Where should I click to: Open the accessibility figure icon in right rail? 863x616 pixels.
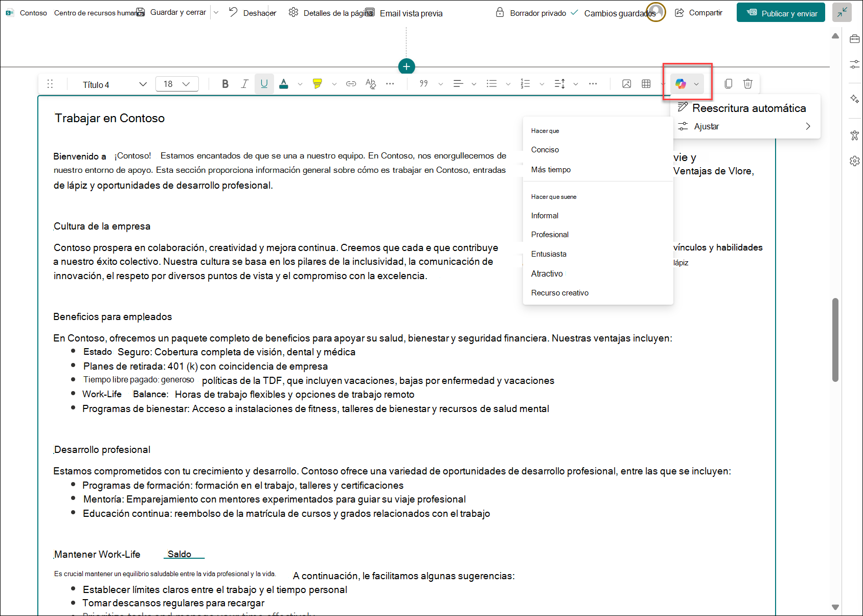coord(854,135)
